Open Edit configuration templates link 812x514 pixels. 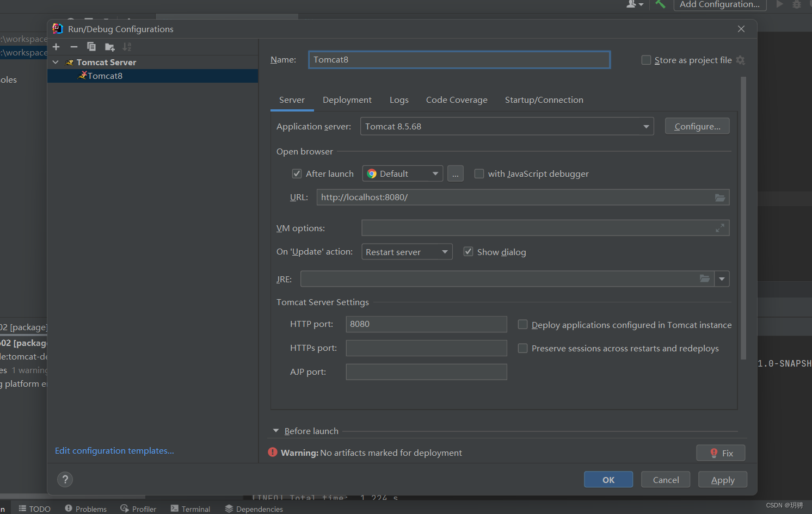click(114, 451)
